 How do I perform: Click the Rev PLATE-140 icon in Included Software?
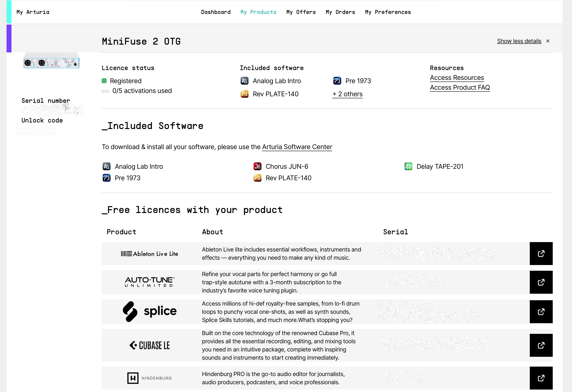tap(257, 178)
